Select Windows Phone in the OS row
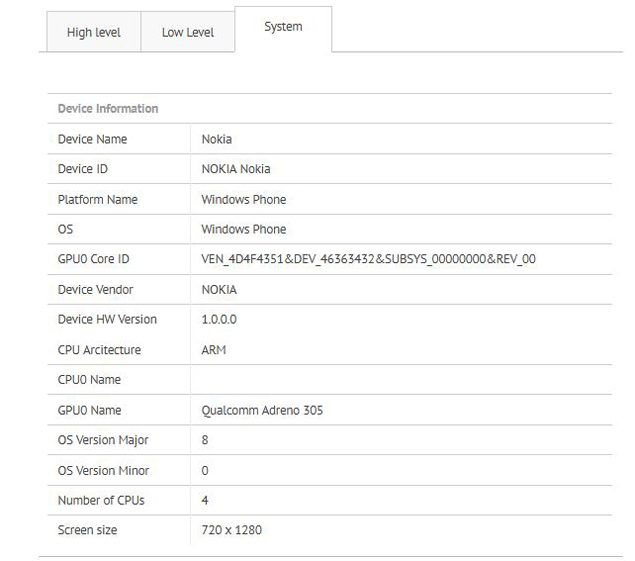The height and width of the screenshot is (561, 635). tap(244, 229)
